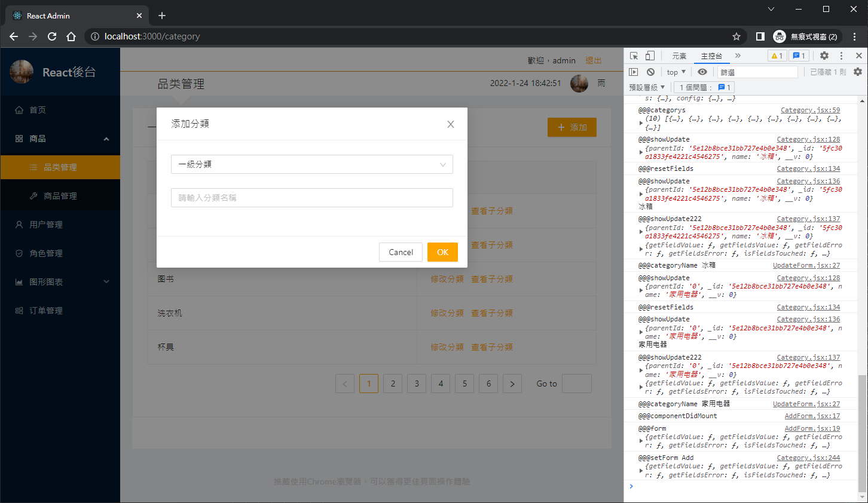Open the 一級分類 dropdown in dialog
The height and width of the screenshot is (503, 868).
coord(312,164)
